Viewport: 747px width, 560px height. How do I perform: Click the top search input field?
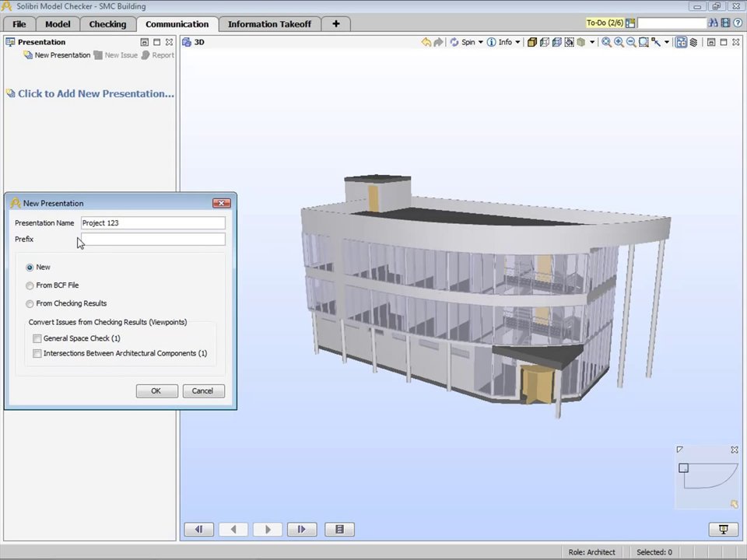pos(672,23)
